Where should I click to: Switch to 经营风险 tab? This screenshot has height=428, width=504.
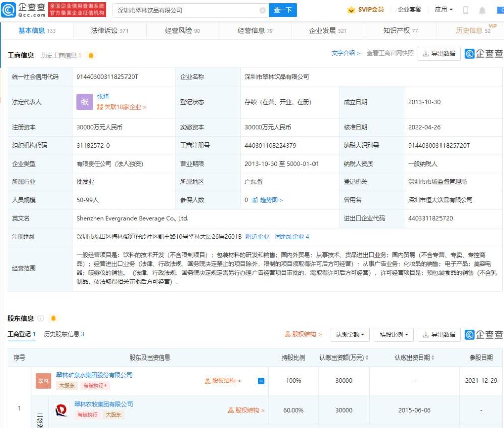pos(182,31)
